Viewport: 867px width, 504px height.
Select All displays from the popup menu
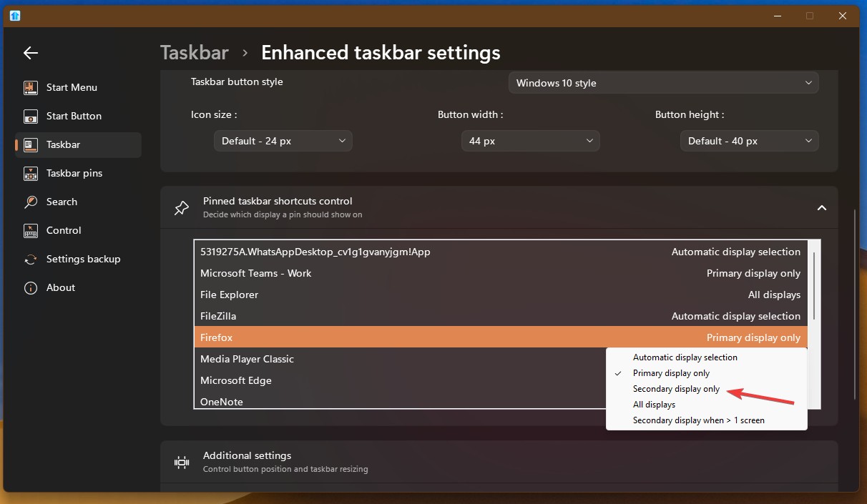point(654,405)
